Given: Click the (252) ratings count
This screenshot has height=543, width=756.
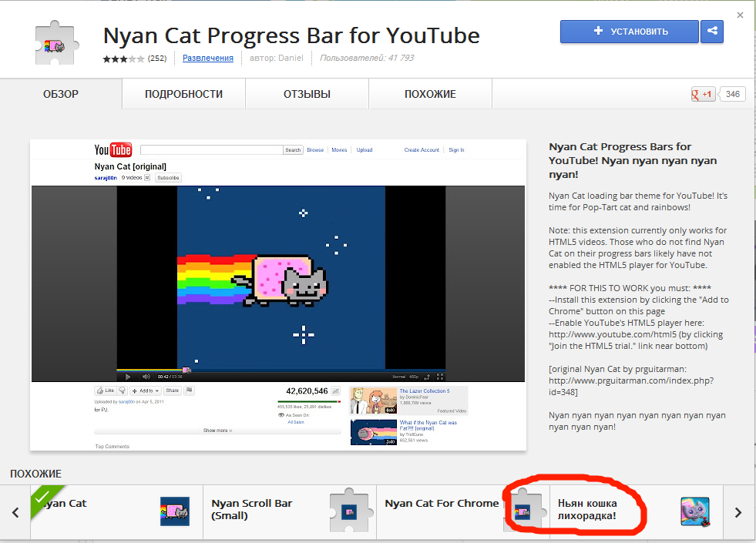Looking at the screenshot, I should point(157,59).
